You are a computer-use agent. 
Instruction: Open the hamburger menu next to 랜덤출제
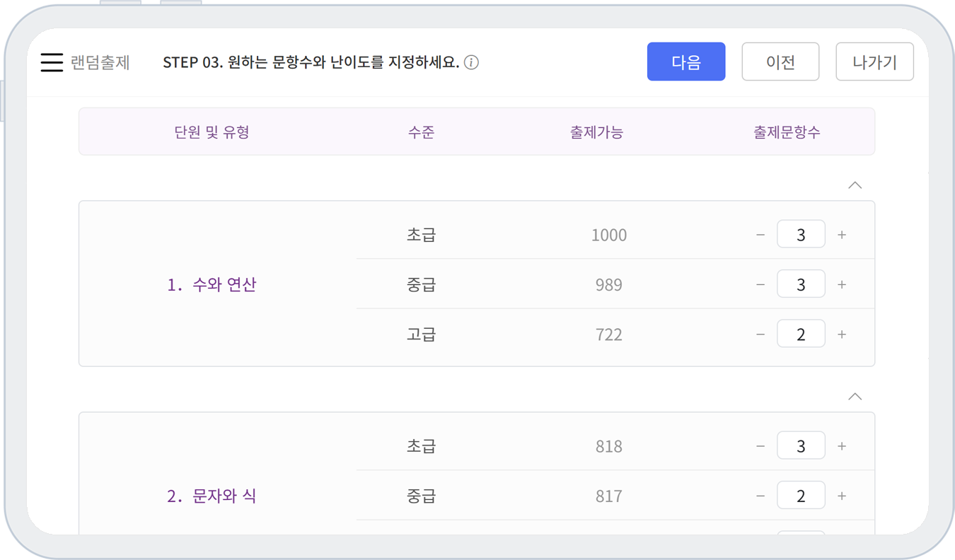coord(52,62)
